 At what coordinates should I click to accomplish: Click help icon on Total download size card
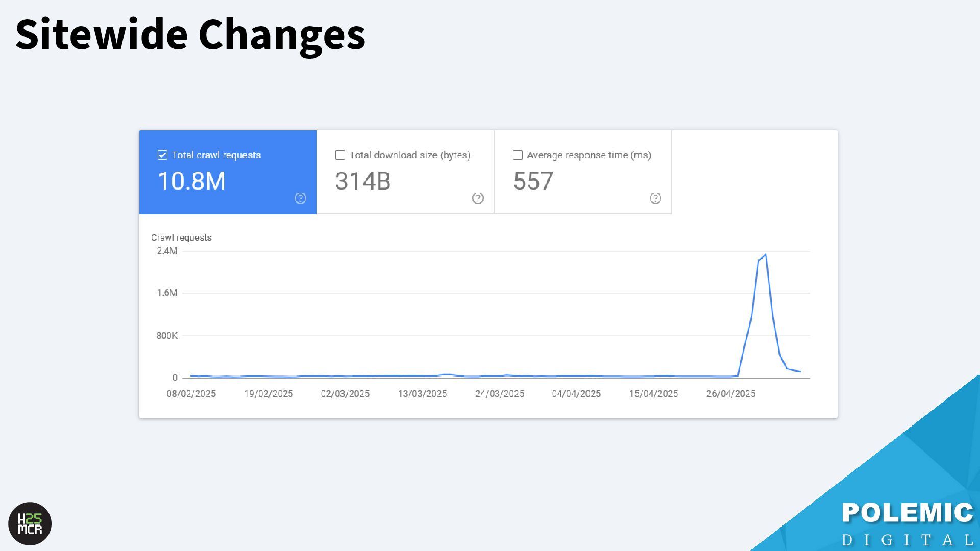(478, 198)
